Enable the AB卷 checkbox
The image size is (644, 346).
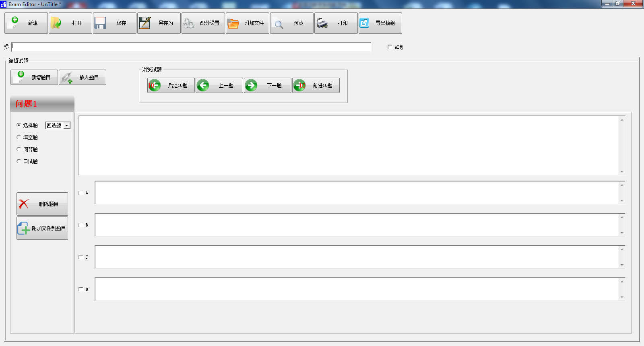390,47
